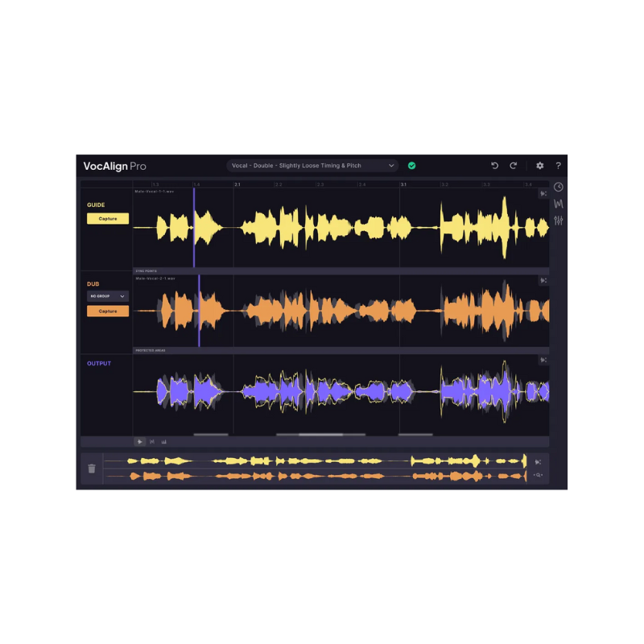Click the green checkmark beside the preset name

(x=411, y=165)
